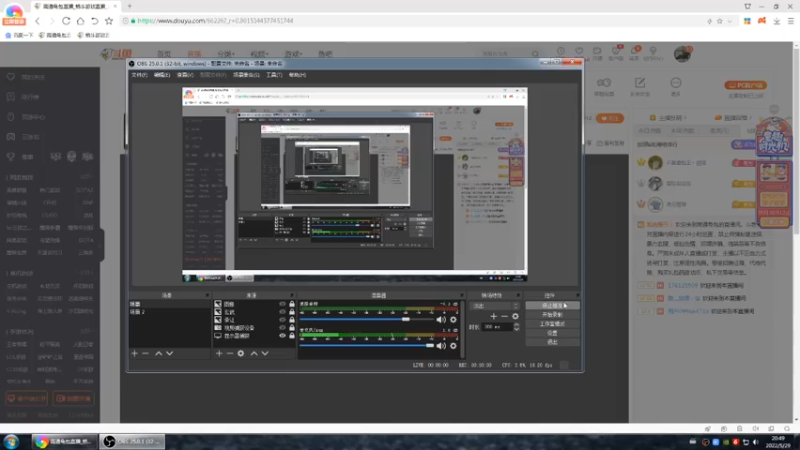Toggle lock on the 图像 source
Screen dimensions: 800x450
(292, 304)
